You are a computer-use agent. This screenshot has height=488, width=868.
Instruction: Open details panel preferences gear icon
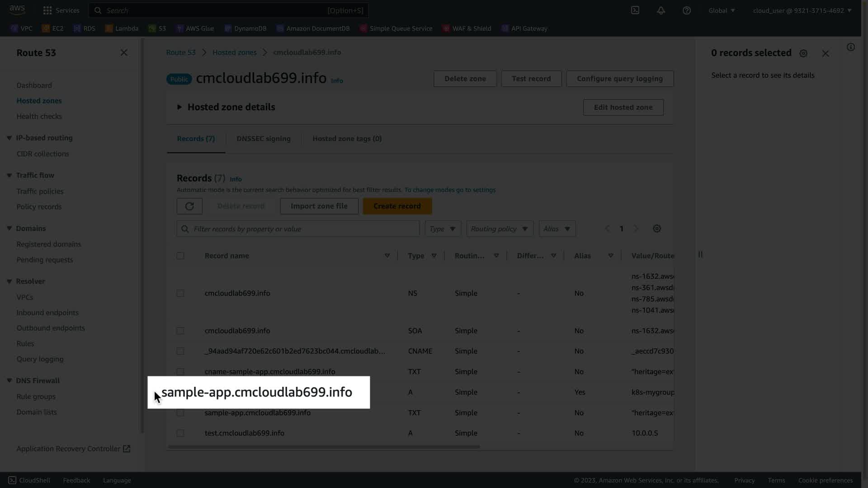pos(803,53)
